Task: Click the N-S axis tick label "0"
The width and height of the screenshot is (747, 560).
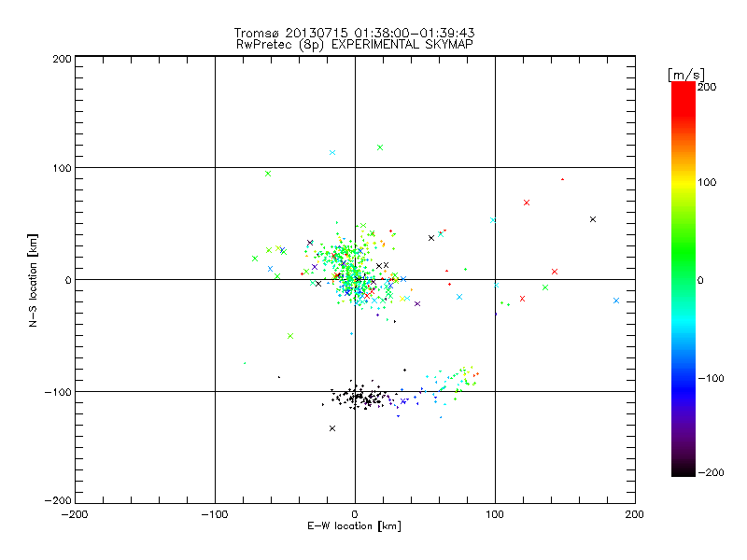Action: [x=68, y=280]
